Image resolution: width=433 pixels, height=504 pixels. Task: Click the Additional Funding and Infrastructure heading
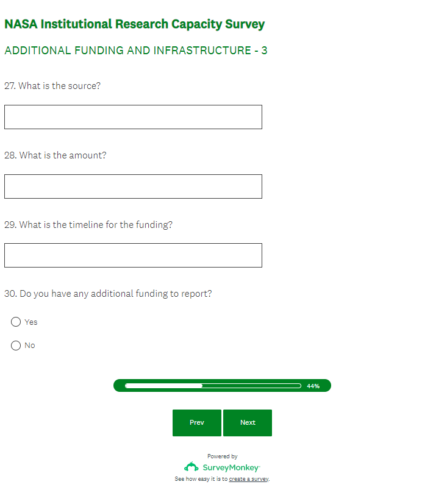click(x=135, y=51)
